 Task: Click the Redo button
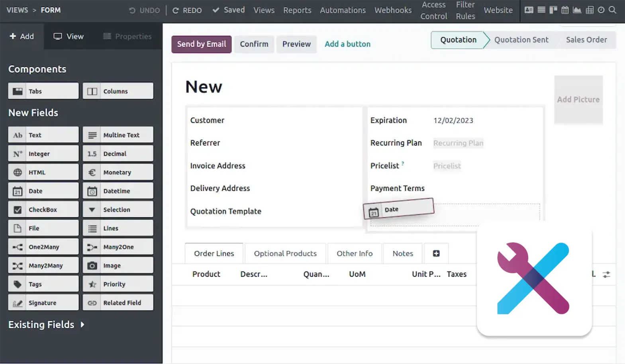(187, 10)
